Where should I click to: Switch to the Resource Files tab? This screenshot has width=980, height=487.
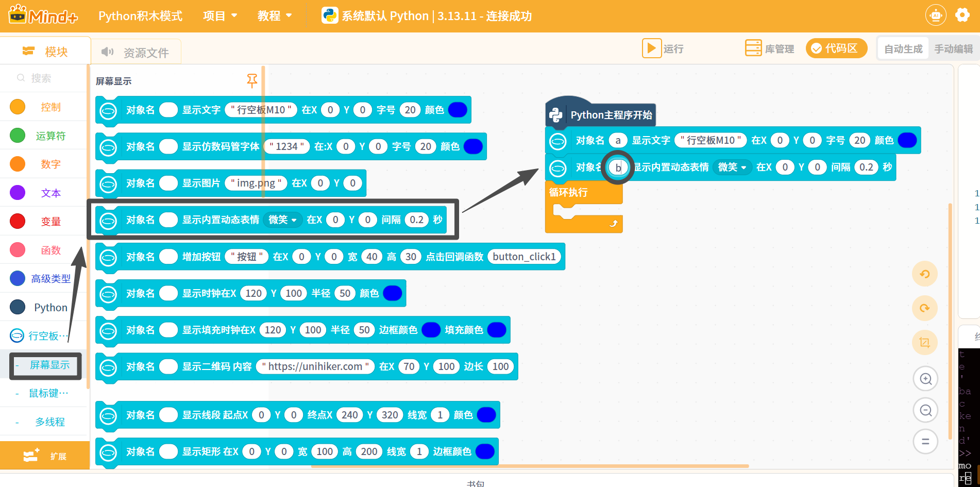point(136,52)
